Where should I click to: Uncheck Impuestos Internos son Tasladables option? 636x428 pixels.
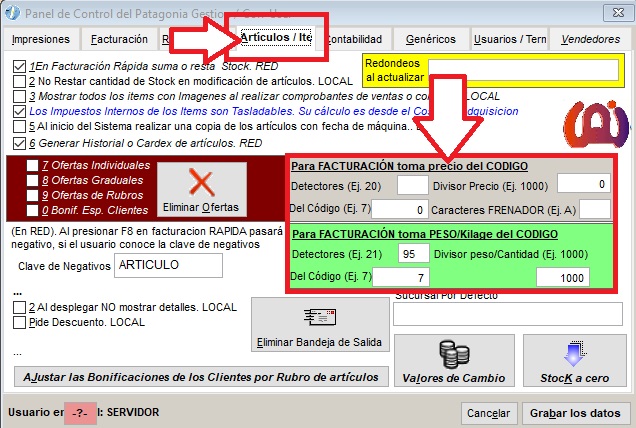19,111
